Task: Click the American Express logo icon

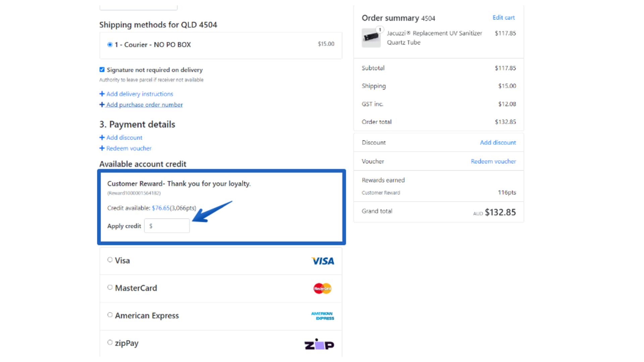Action: (x=322, y=316)
